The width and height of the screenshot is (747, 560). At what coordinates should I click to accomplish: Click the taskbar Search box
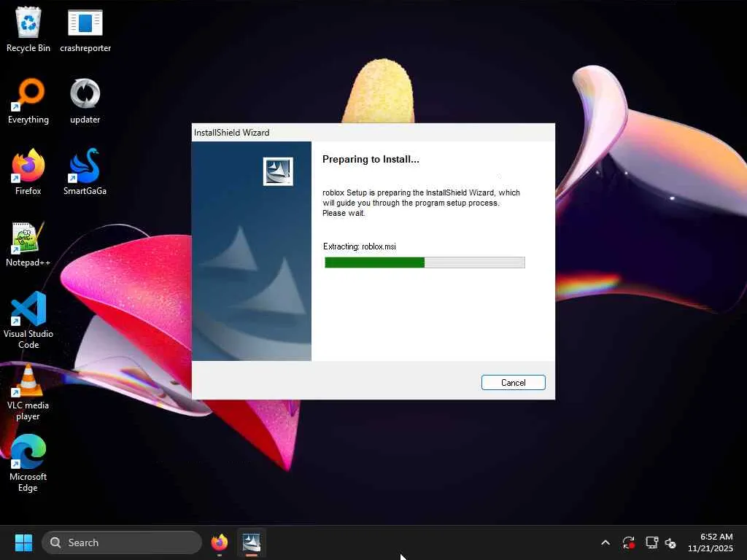122,542
